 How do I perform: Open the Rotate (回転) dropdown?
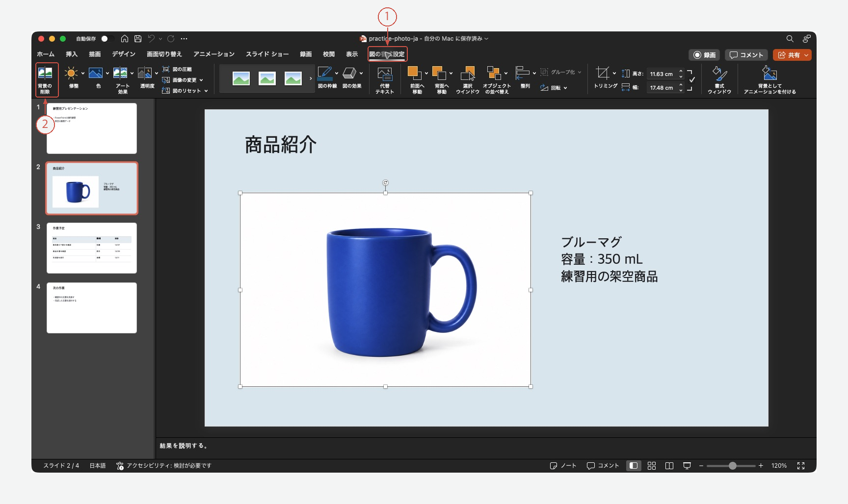click(554, 88)
